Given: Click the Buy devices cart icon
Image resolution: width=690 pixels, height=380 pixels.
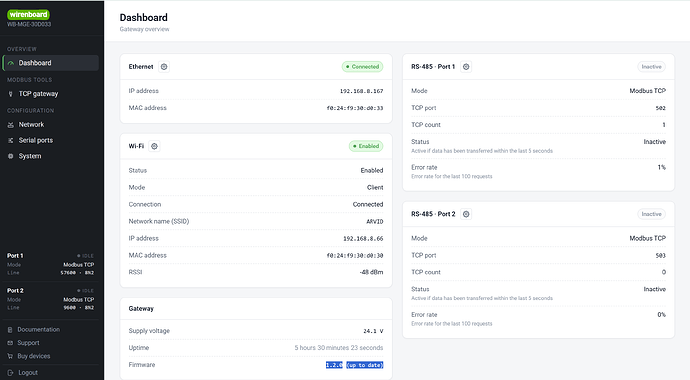Looking at the screenshot, I should pyautogui.click(x=10, y=356).
